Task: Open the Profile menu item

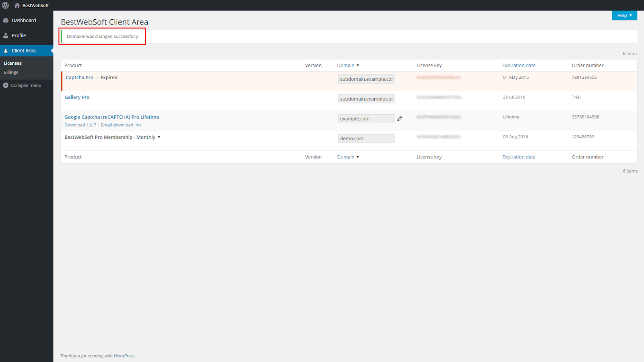Action: pos(19,35)
